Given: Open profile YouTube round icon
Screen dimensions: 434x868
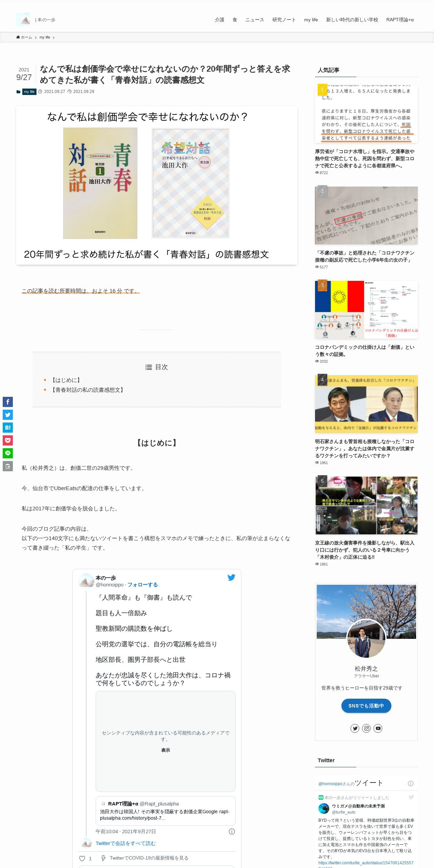Looking at the screenshot, I should 378,728.
